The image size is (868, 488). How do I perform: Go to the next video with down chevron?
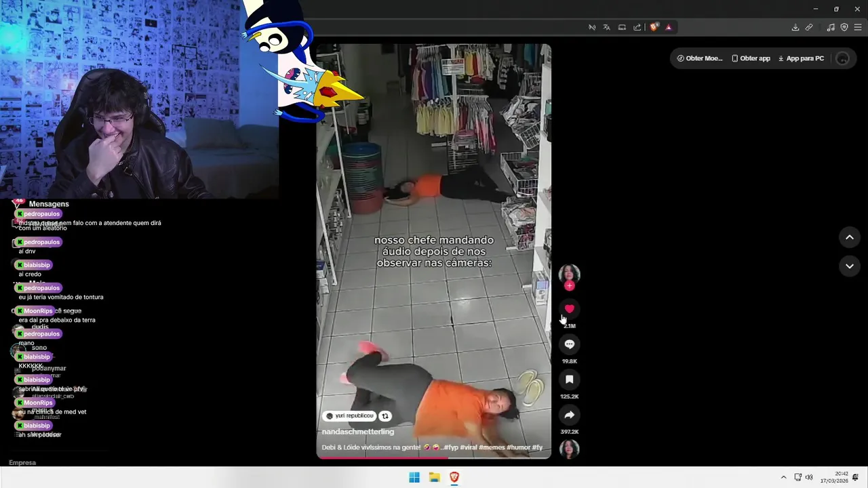(x=849, y=266)
